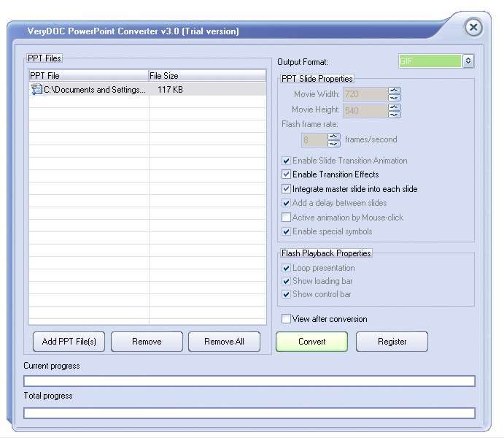Close the PowerPoint Converter window
The height and width of the screenshot is (438, 504).
pos(473,28)
